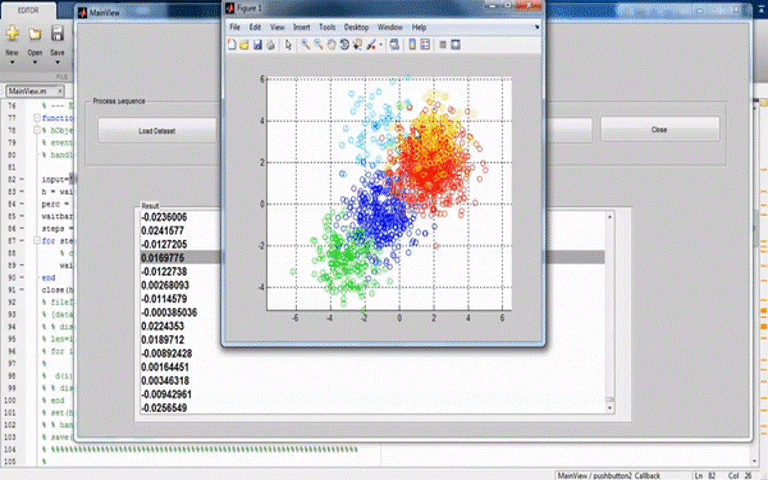
Task: Close the MainView.m editor tab with its x
Action: [60, 91]
